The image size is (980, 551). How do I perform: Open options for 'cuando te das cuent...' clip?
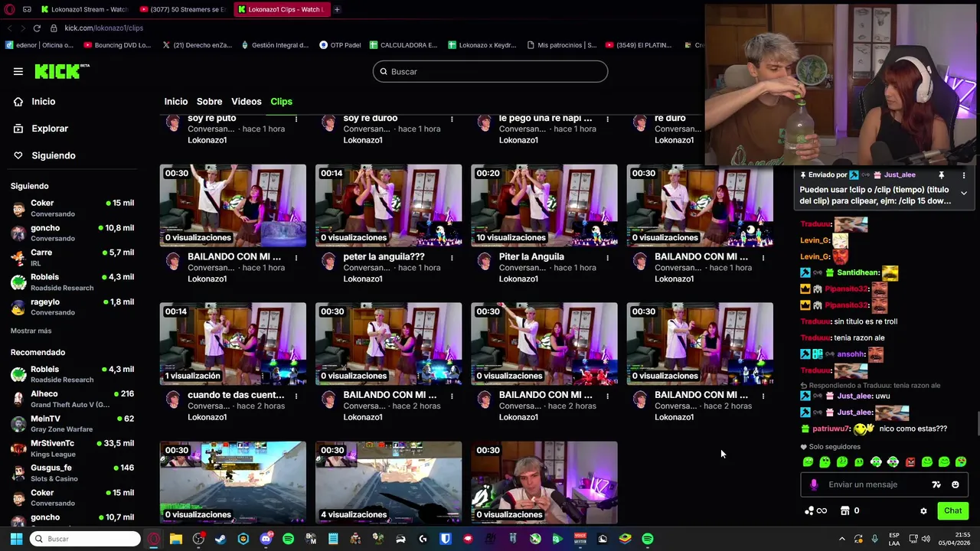tap(296, 396)
